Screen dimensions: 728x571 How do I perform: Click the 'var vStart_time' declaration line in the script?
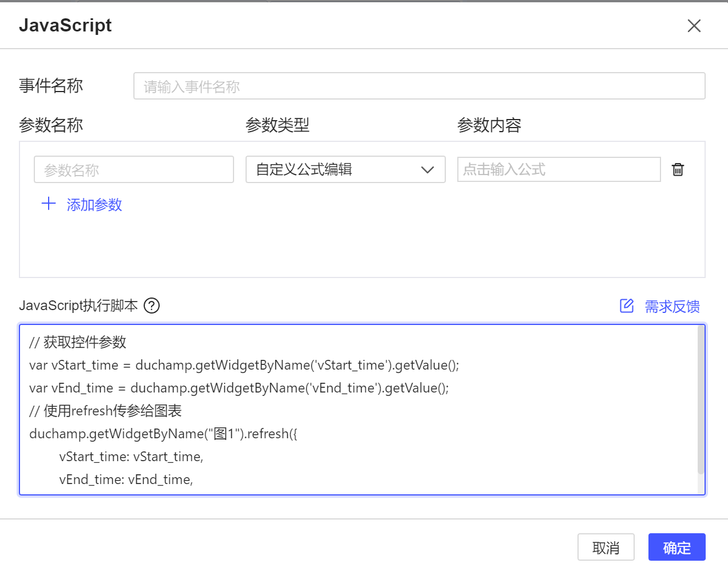click(244, 365)
